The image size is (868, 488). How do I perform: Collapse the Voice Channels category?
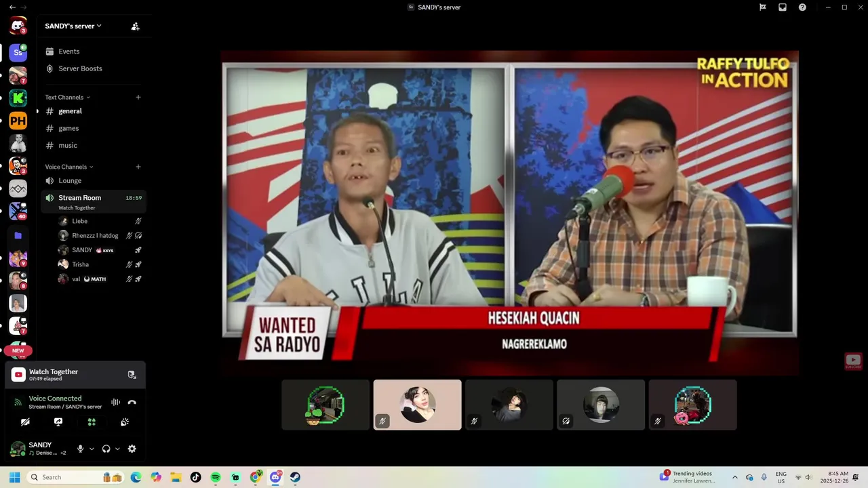pos(68,167)
